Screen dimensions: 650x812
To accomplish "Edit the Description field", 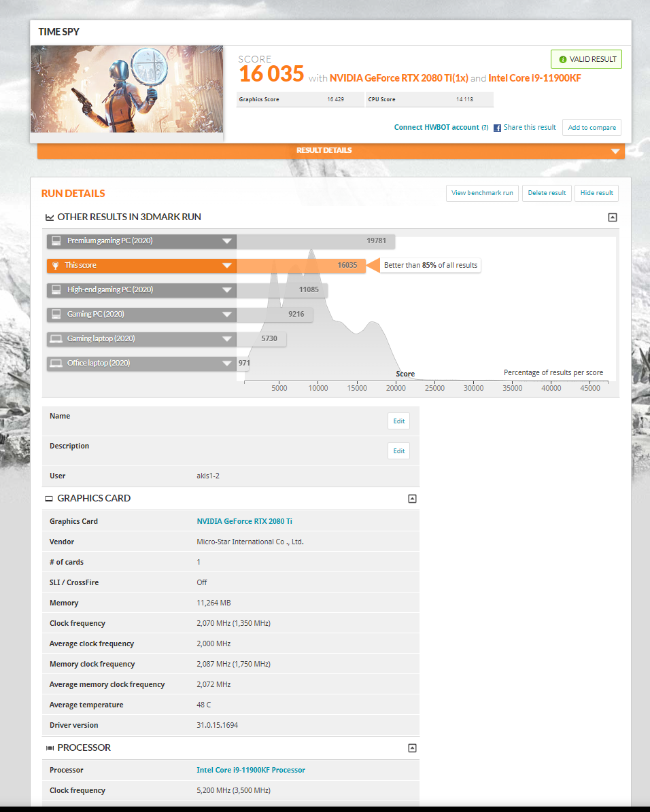I will [x=398, y=452].
